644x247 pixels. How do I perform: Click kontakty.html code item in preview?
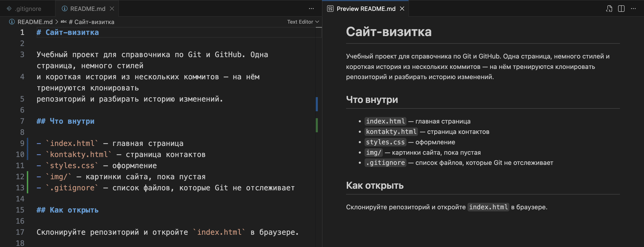(391, 132)
